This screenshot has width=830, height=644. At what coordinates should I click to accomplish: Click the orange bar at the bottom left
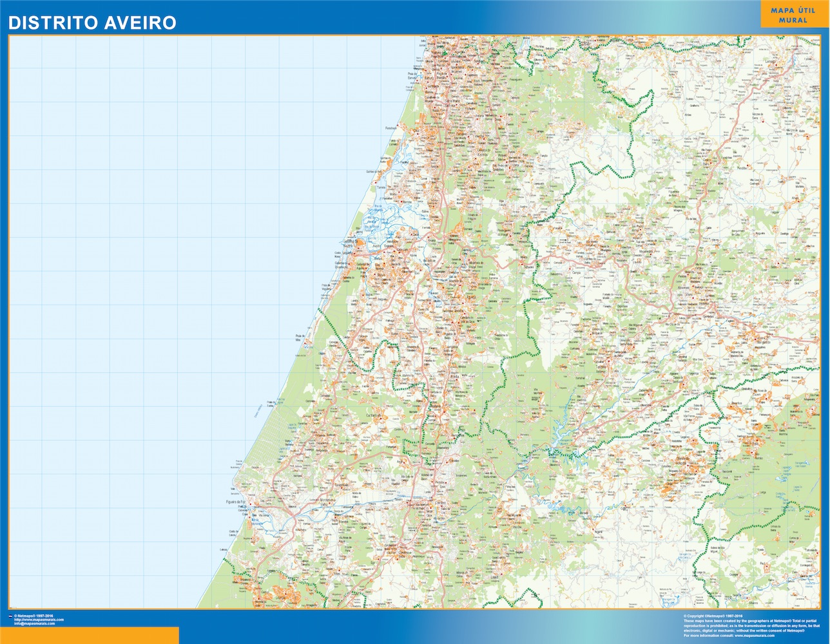(x=90, y=635)
